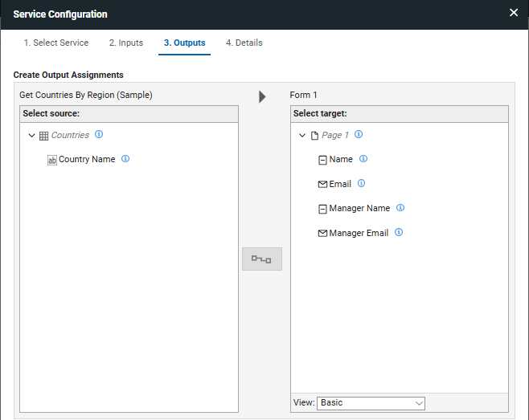Click the right-pointing arrow between panels
Image resolution: width=529 pixels, height=420 pixels.
[262, 96]
